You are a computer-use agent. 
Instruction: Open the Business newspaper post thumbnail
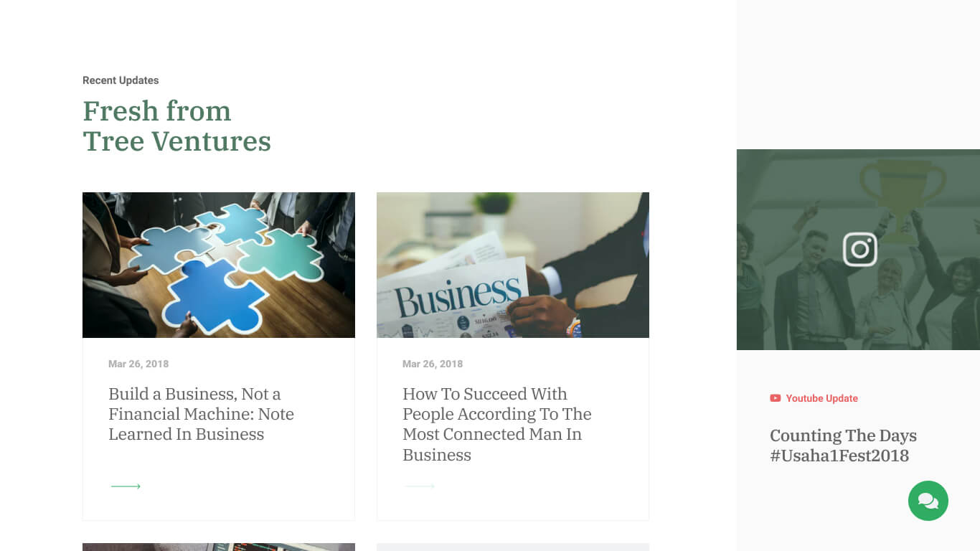(512, 265)
